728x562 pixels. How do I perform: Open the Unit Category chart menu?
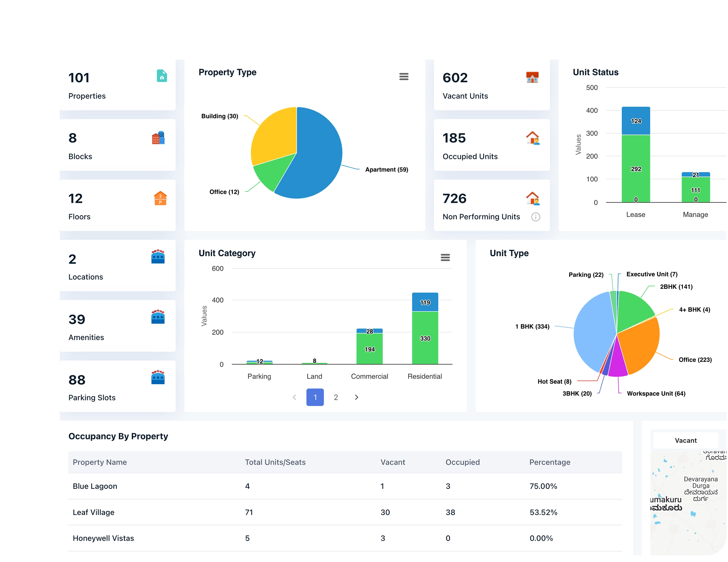[x=446, y=258]
